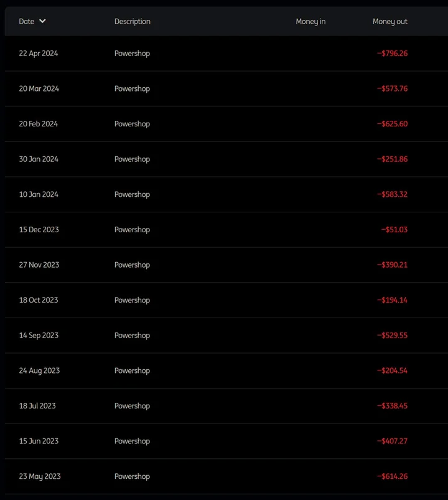Click the Description column header

pos(133,21)
